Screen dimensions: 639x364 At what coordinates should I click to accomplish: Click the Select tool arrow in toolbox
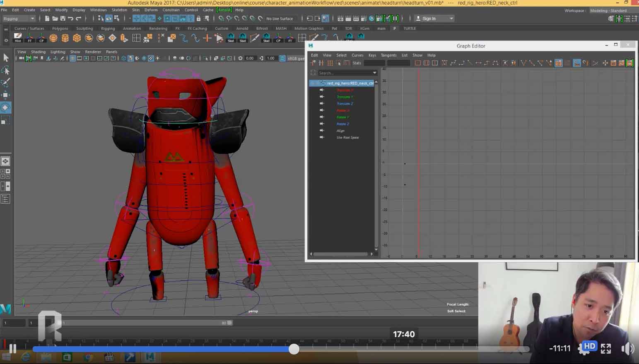[x=6, y=58]
